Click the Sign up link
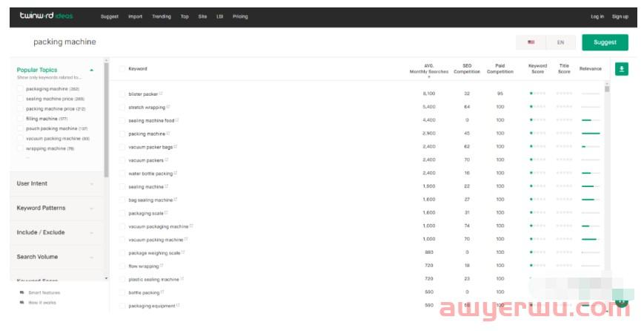Image resolution: width=644 pixels, height=331 pixels. tap(620, 16)
